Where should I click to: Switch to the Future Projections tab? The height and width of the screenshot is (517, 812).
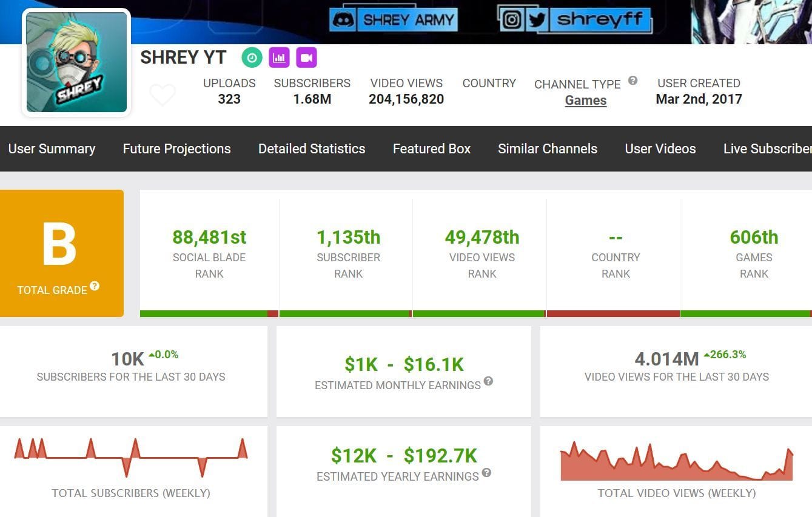coord(176,148)
